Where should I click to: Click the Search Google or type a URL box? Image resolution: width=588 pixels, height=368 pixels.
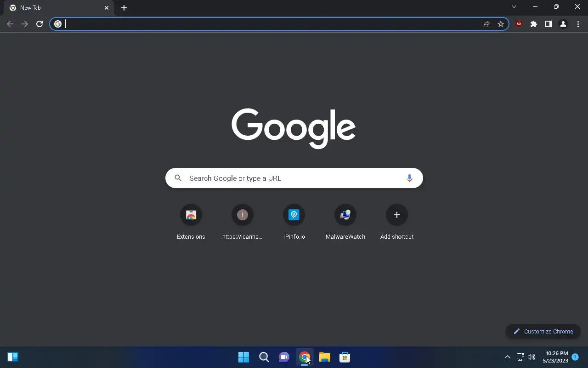click(x=294, y=178)
